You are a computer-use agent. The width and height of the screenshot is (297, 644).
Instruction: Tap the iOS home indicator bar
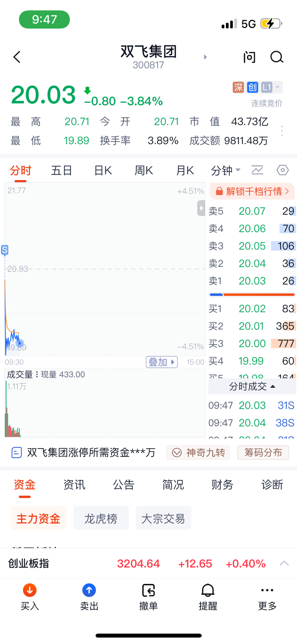coord(148,635)
